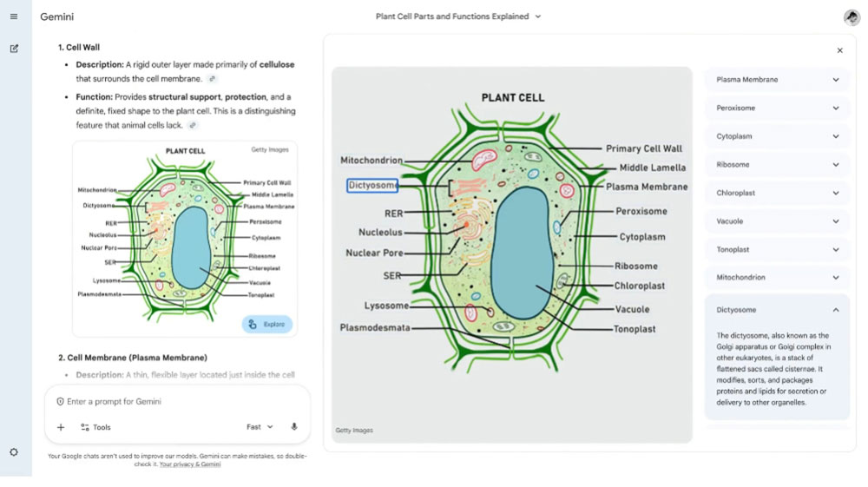
Task: Select the Mitochondrion label in large diagram
Action: click(x=372, y=161)
